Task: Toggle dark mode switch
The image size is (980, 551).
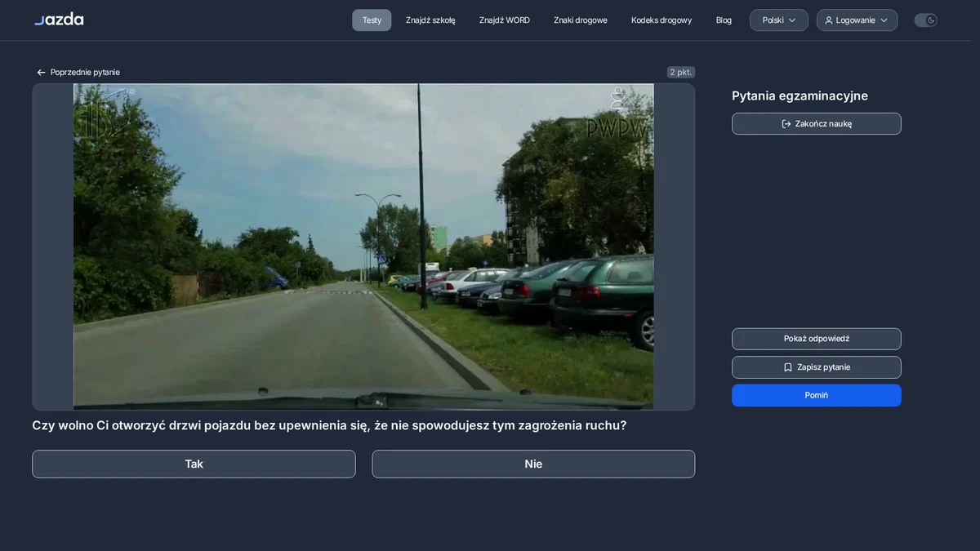Action: tap(925, 20)
